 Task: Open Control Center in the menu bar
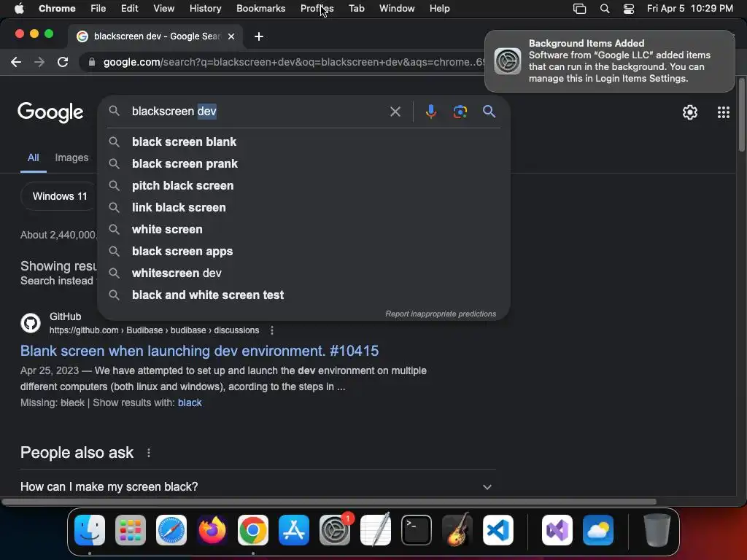629,9
